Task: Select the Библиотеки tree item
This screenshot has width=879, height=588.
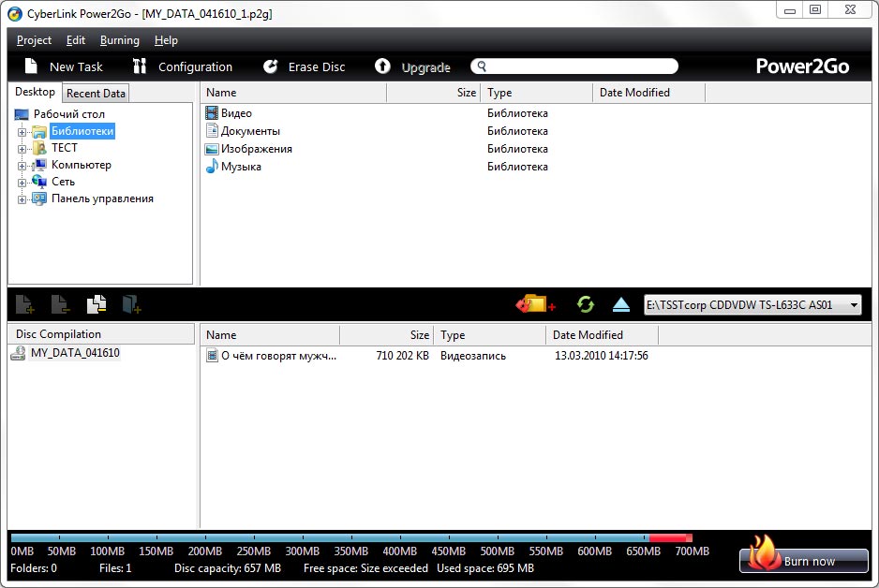Action: (x=82, y=131)
